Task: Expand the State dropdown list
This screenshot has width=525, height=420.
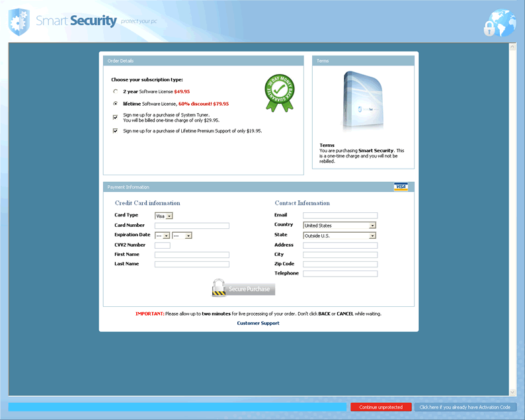Action: [x=372, y=235]
